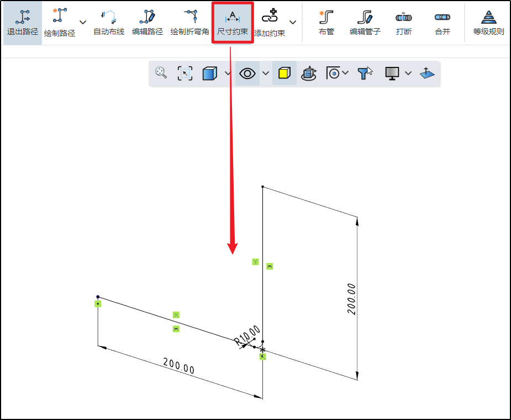Open the 编辑管子 edit pipe tool
This screenshot has height=420, width=511.
coord(365,22)
